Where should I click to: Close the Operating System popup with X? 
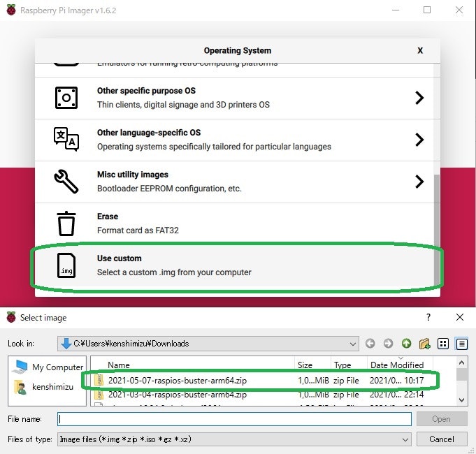[x=420, y=50]
